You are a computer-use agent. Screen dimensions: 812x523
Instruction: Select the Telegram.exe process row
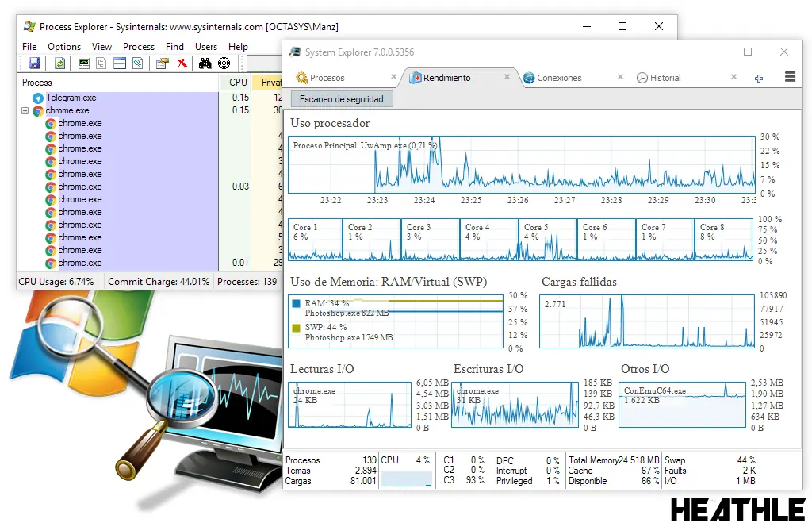(150, 98)
